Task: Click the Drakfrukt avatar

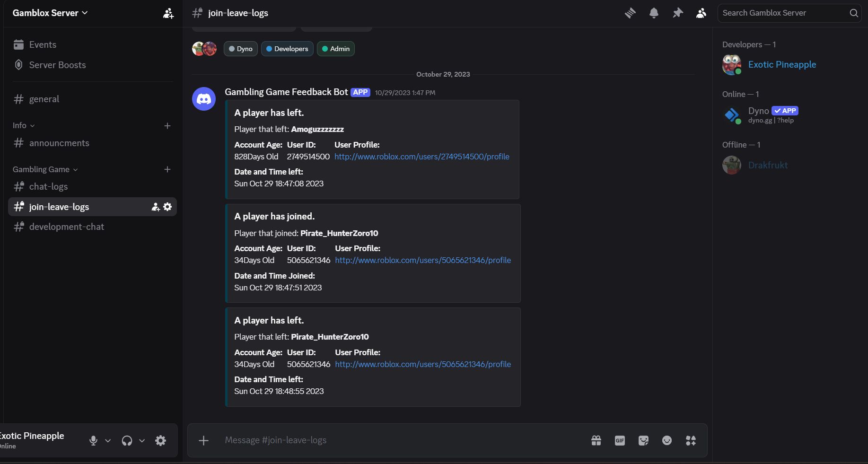Action: [732, 165]
